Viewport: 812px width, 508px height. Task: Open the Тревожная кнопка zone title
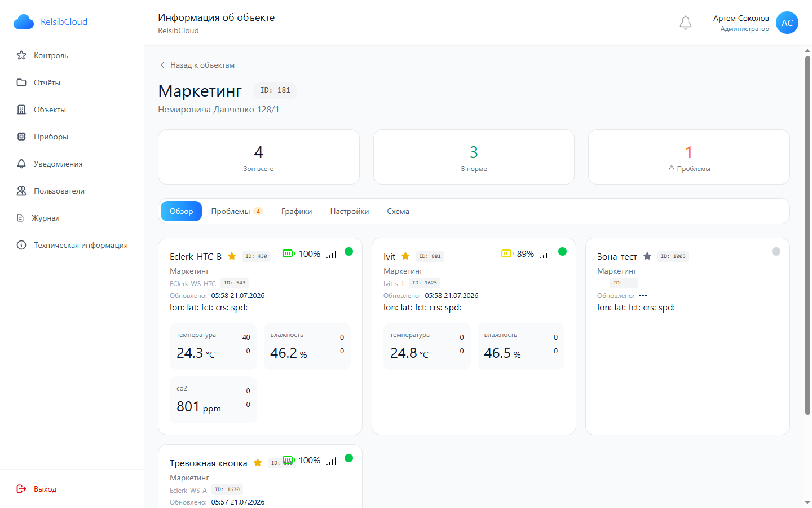coord(209,463)
